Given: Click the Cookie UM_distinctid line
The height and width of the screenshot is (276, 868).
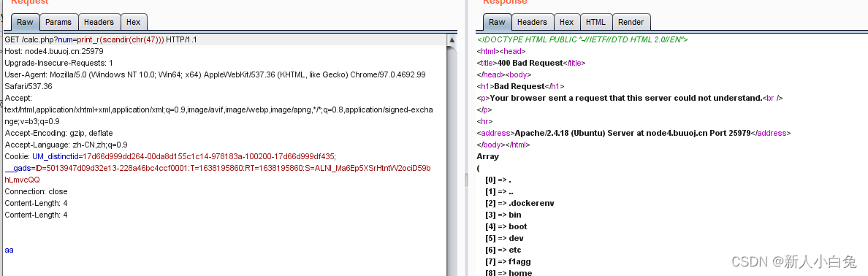Looking at the screenshot, I should tap(170, 156).
